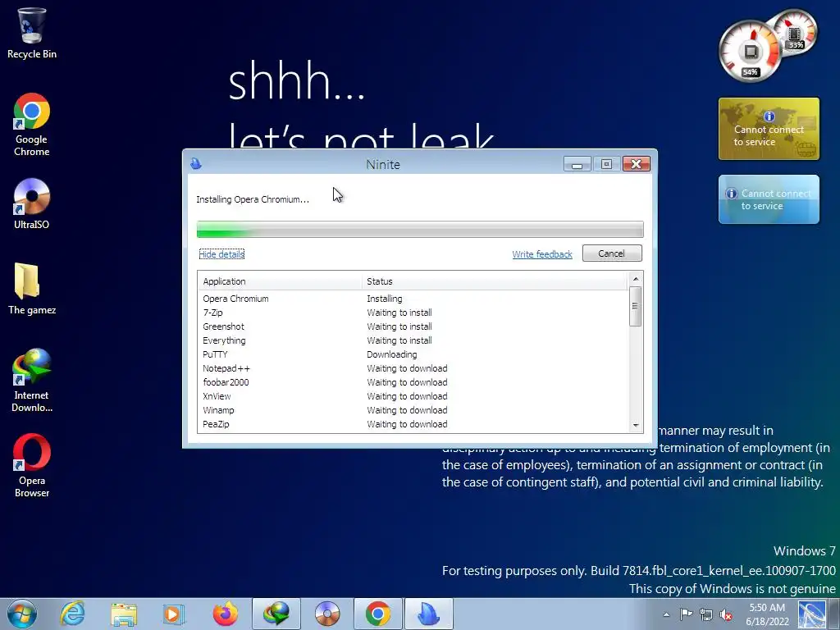Select Internet Download Manager desktop shortcut
This screenshot has height=630, width=840.
32,381
